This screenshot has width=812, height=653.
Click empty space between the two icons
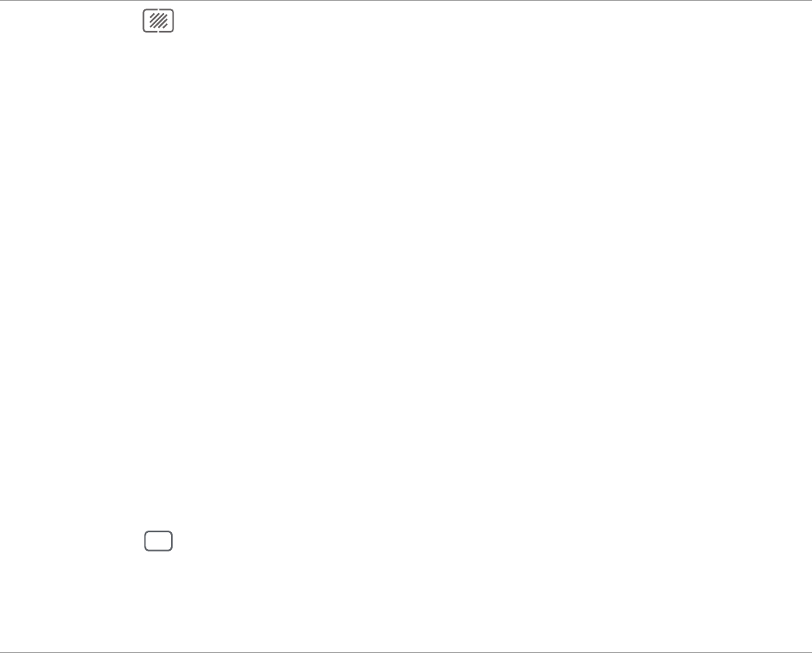point(159,280)
